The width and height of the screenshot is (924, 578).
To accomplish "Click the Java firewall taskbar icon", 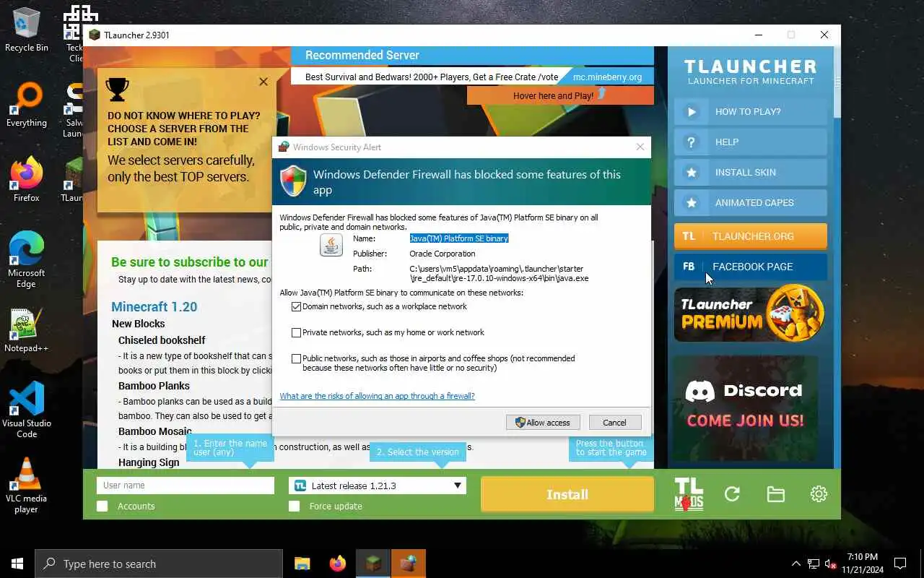I will tap(409, 564).
